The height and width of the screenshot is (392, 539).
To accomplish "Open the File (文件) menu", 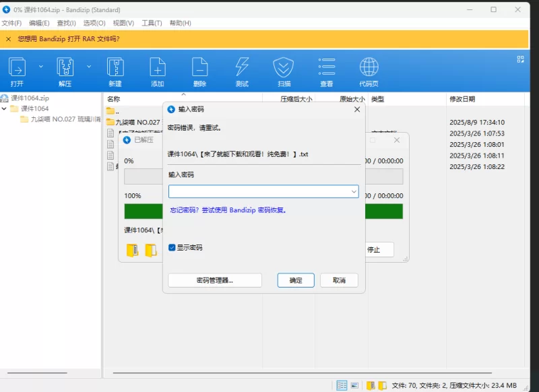I will 11,23.
